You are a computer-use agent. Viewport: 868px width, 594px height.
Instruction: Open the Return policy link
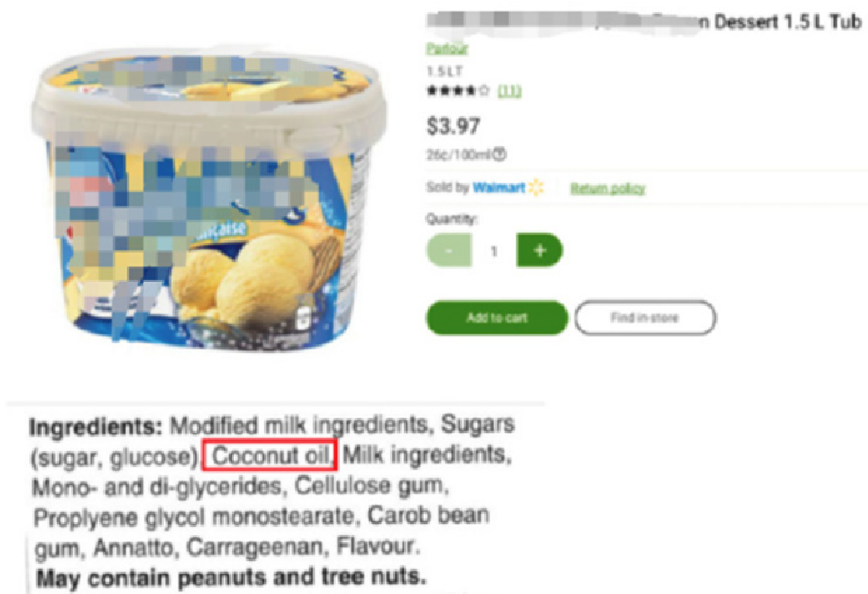click(608, 189)
